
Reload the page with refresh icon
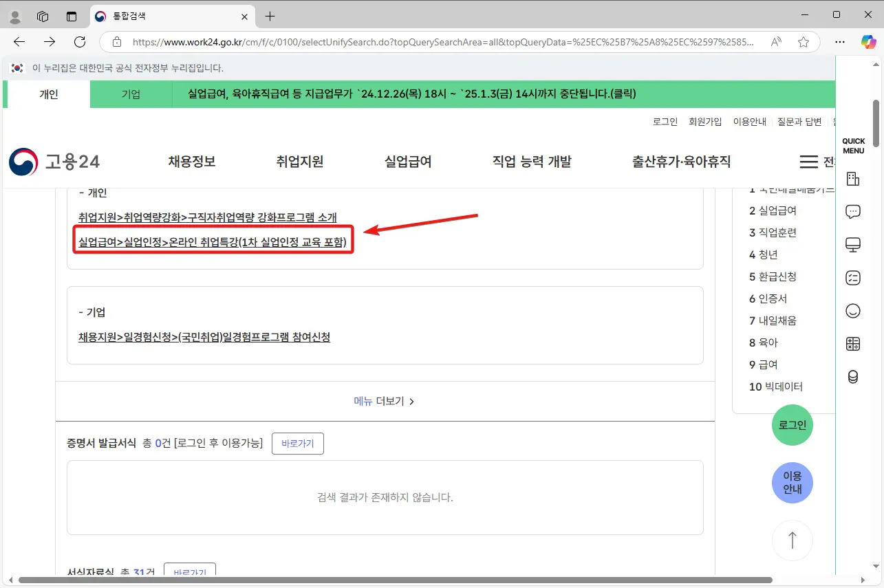point(80,42)
